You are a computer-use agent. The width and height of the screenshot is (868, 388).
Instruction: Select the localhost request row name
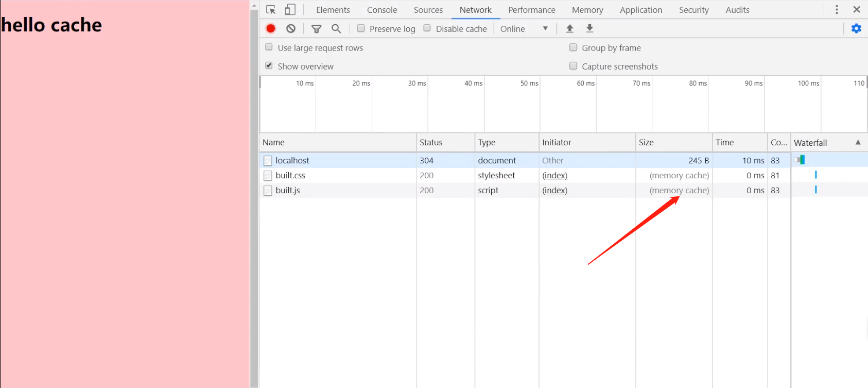click(292, 161)
